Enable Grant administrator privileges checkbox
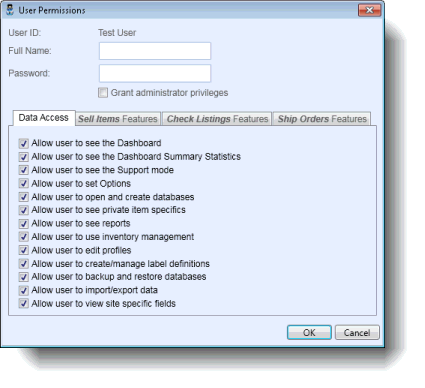The image size is (425, 388). (103, 93)
